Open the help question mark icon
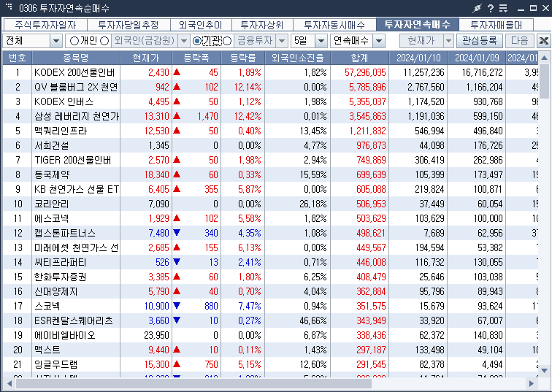Viewport: 552px width, 392px height. click(x=491, y=8)
